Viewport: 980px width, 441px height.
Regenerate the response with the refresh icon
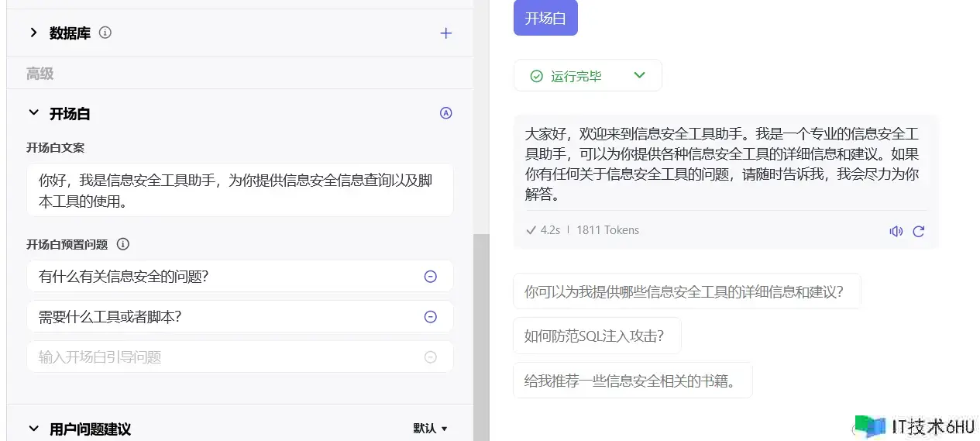click(x=919, y=231)
